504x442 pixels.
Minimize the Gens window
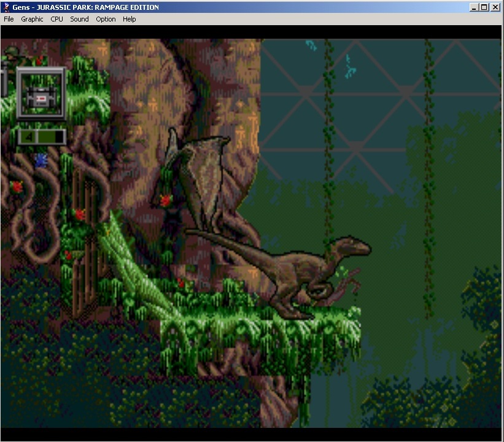click(473, 7)
